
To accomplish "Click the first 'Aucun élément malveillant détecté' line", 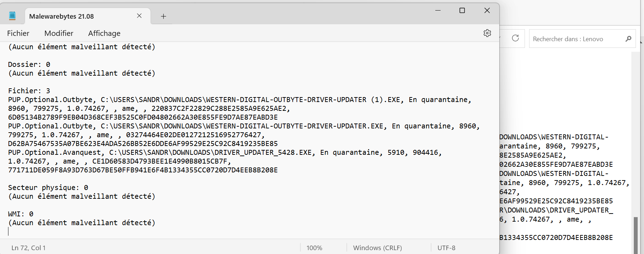I will (82, 47).
